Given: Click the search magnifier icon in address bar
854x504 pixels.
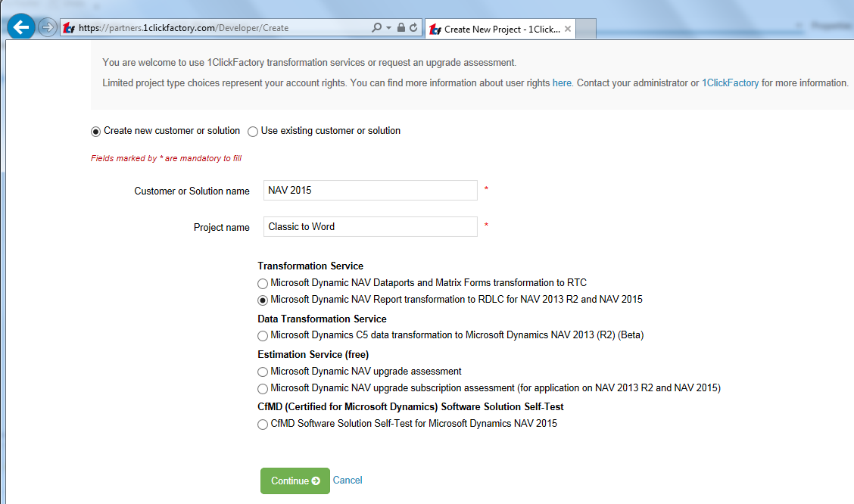Looking at the screenshot, I should (x=377, y=28).
